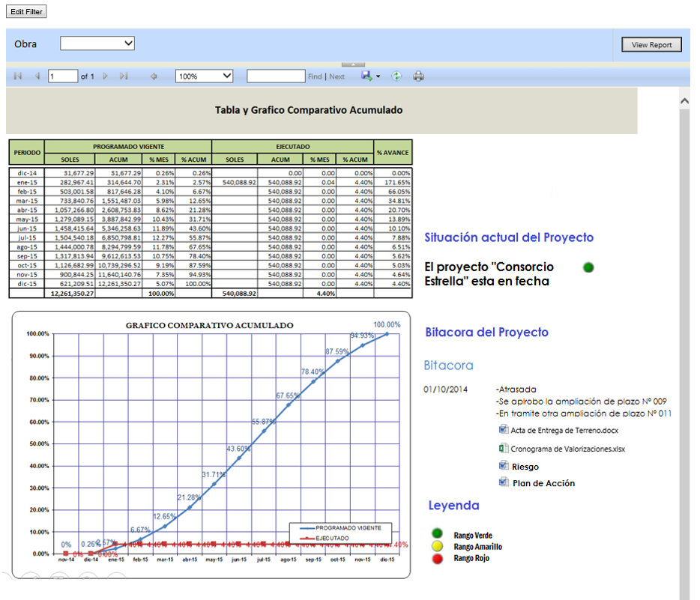Open Cronograma de Valorizaciones.xlsx file

[567, 449]
